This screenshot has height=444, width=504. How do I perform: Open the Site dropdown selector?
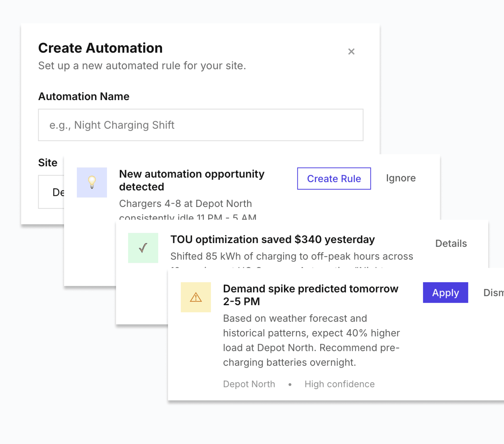pyautogui.click(x=51, y=192)
